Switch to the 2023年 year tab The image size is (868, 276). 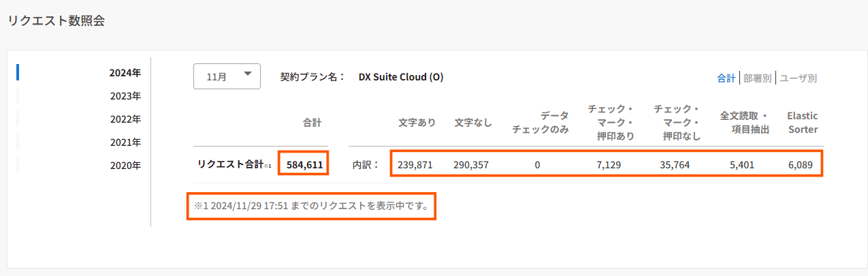point(125,95)
